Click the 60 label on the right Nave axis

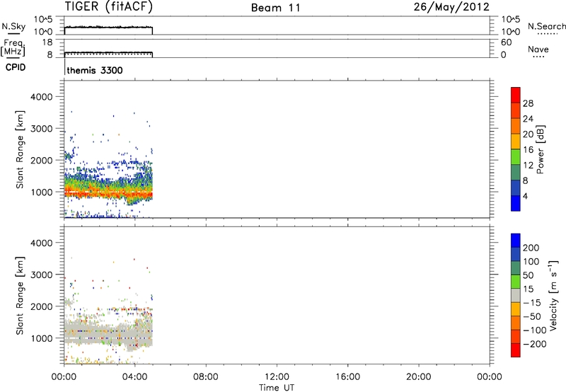[x=507, y=42]
